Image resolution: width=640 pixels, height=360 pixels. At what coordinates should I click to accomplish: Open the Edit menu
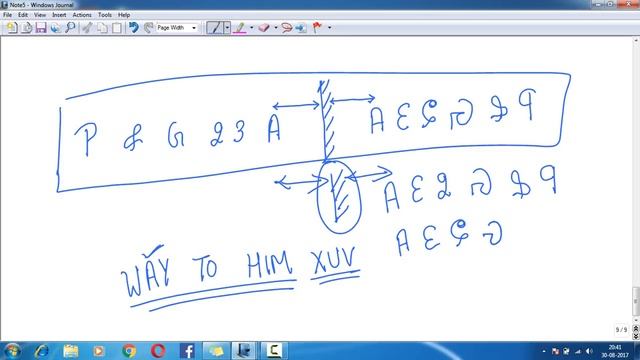click(23, 15)
